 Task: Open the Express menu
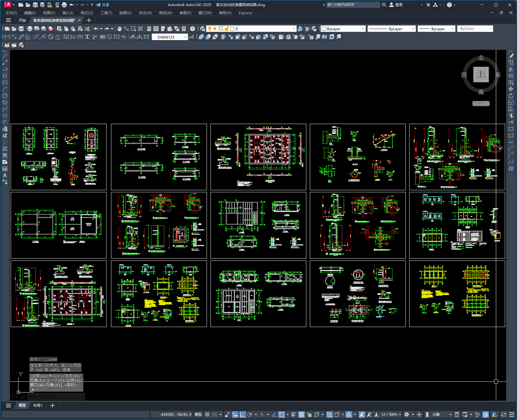tap(245, 13)
